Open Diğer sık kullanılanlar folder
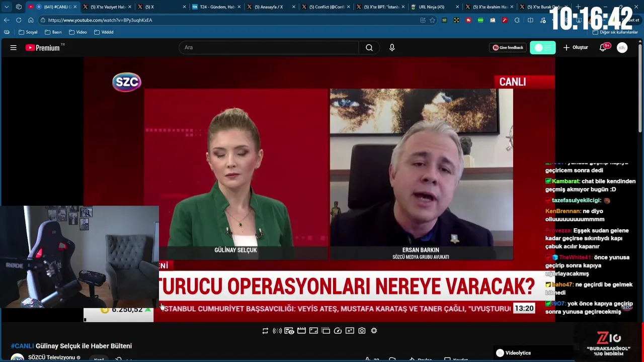 click(615, 32)
